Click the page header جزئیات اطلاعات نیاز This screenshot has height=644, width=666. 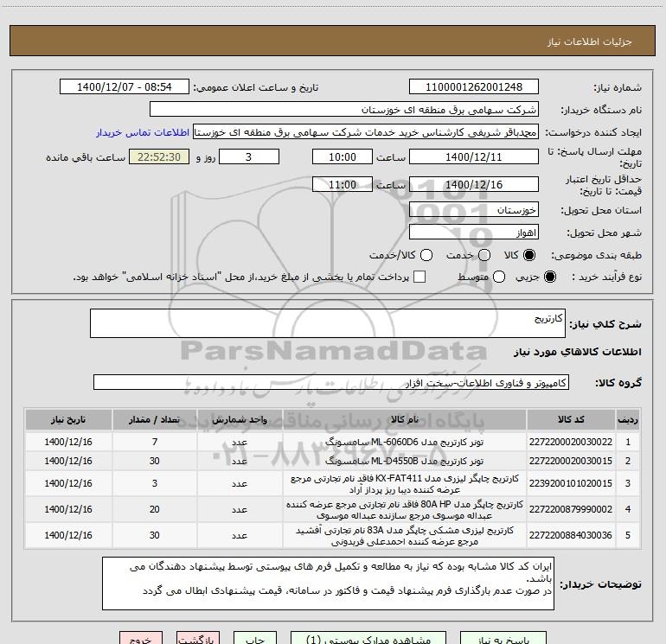point(590,41)
